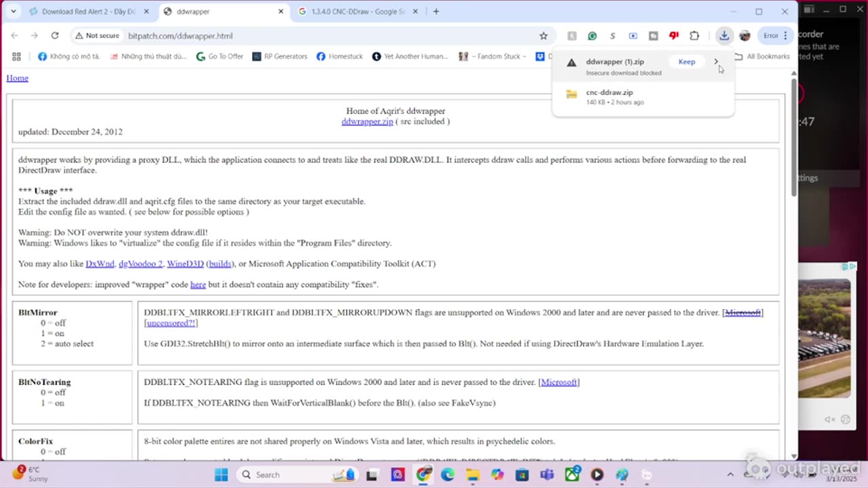Open the struck-through Microsoft link in BltMirror row
This screenshot has height=488, width=868.
743,312
